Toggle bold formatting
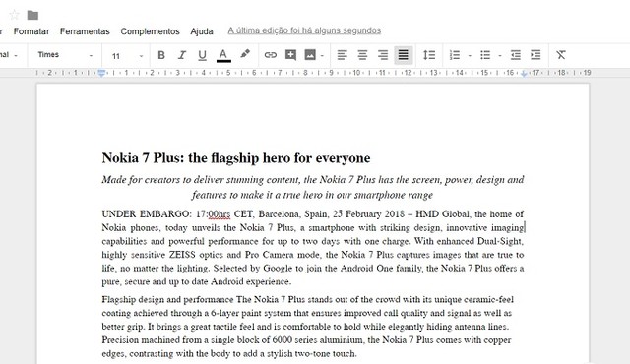The height and width of the screenshot is (364, 630). coord(161,55)
